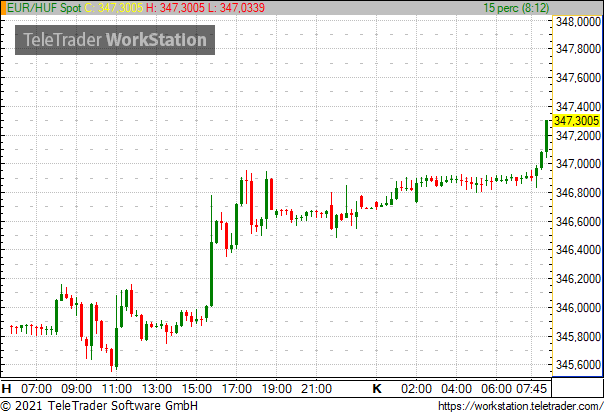Click the H day marker on time axis

coord(6,389)
